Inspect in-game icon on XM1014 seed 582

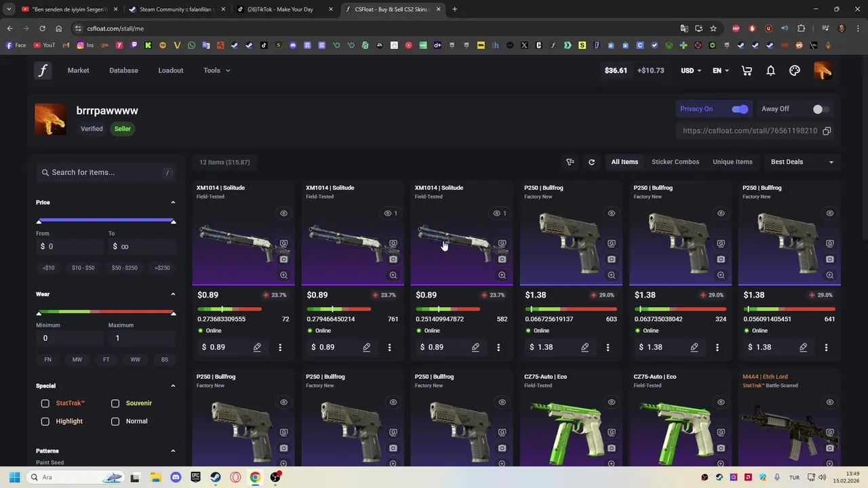coord(502,243)
